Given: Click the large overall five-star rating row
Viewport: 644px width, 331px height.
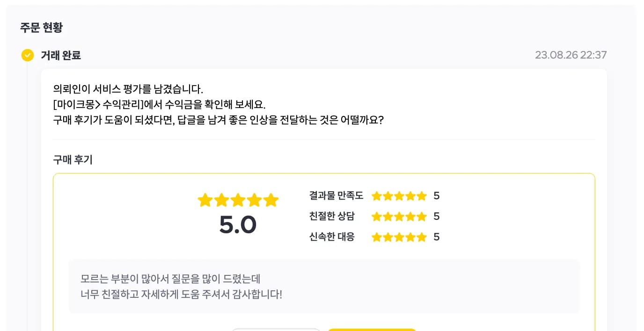Looking at the screenshot, I should click(238, 201).
